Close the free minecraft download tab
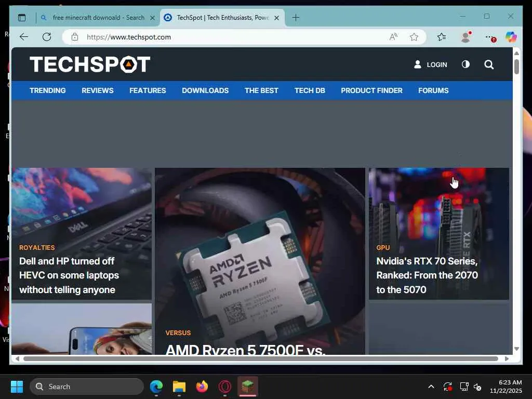Viewport: 532px width, 399px height. 153,18
